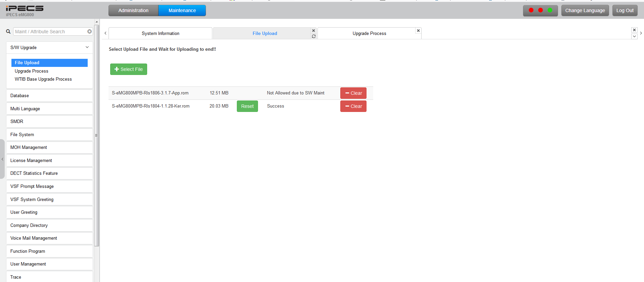Refresh the File Upload tab

click(x=313, y=36)
